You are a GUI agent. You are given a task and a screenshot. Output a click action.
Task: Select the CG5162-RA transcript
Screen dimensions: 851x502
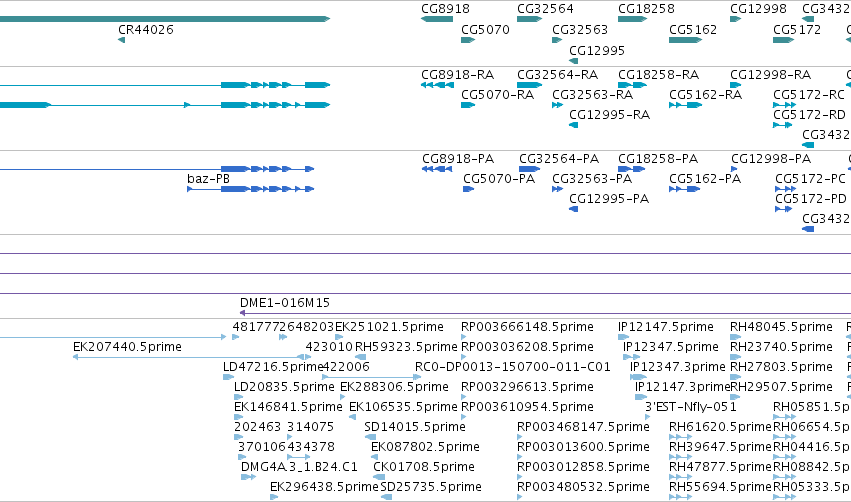[685, 105]
